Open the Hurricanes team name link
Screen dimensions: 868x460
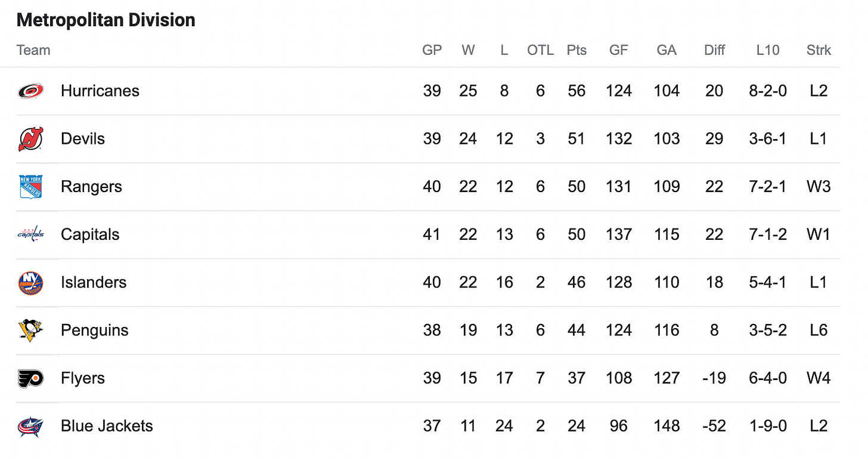click(x=100, y=91)
